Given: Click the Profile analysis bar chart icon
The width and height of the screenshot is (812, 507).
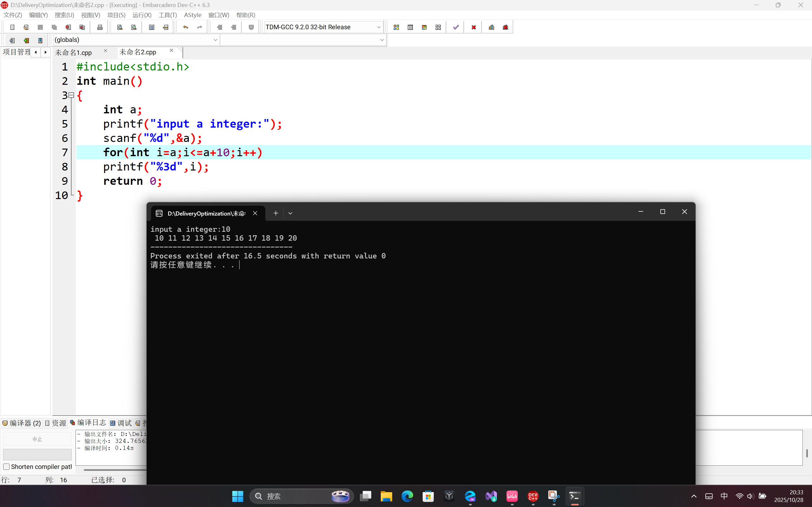Looking at the screenshot, I should (491, 27).
